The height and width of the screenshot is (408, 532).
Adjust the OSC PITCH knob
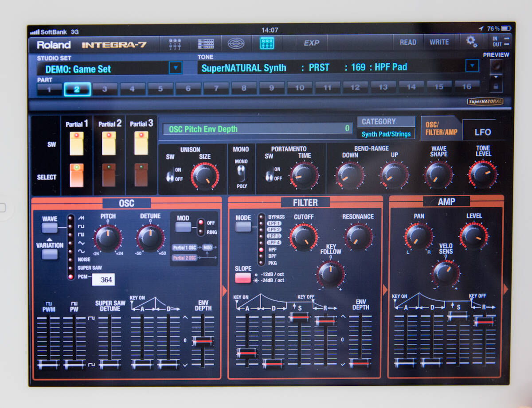[x=108, y=238]
